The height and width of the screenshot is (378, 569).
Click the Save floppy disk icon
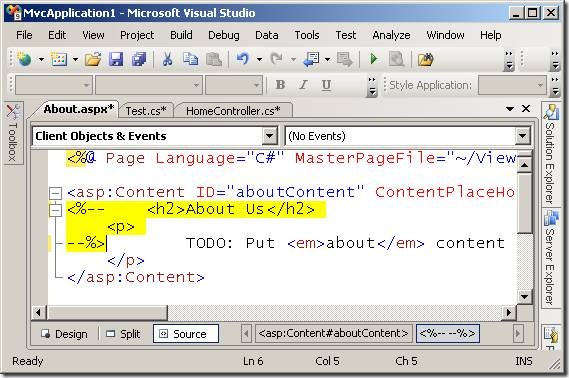pos(116,59)
